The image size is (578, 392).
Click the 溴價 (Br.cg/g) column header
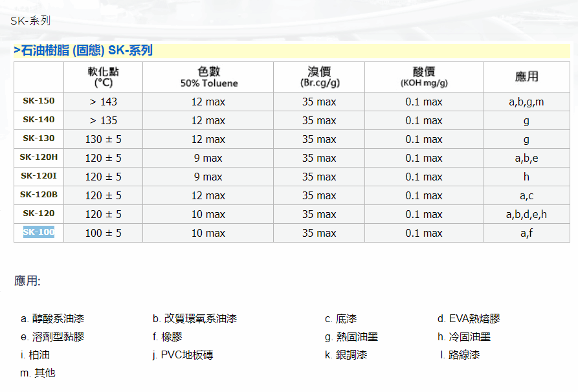[319, 77]
